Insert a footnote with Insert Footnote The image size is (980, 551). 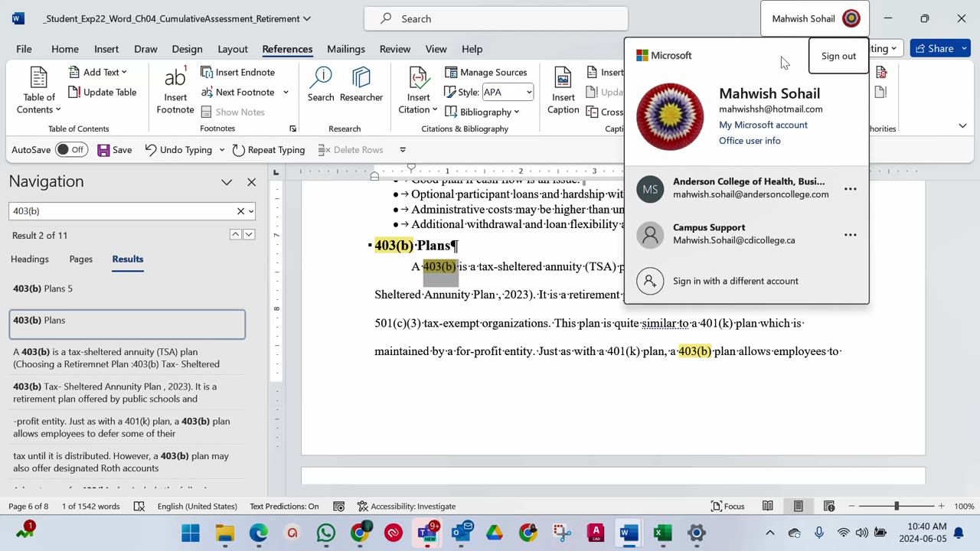point(175,90)
